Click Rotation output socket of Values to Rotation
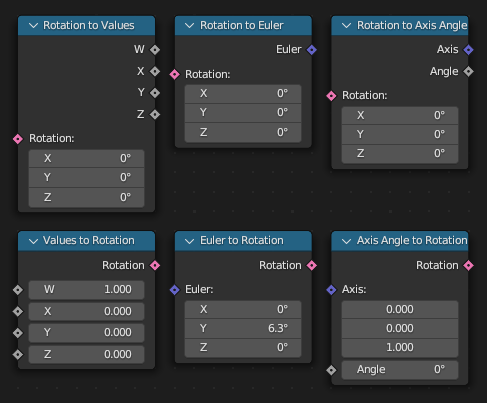 155,265
